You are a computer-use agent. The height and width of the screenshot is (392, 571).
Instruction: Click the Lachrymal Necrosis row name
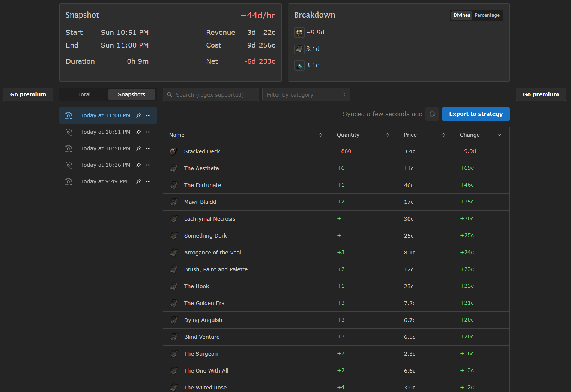[210, 219]
